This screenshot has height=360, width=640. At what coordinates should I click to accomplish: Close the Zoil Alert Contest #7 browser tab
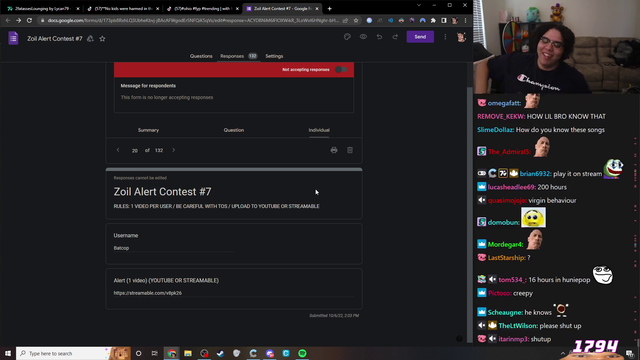pyautogui.click(x=317, y=9)
